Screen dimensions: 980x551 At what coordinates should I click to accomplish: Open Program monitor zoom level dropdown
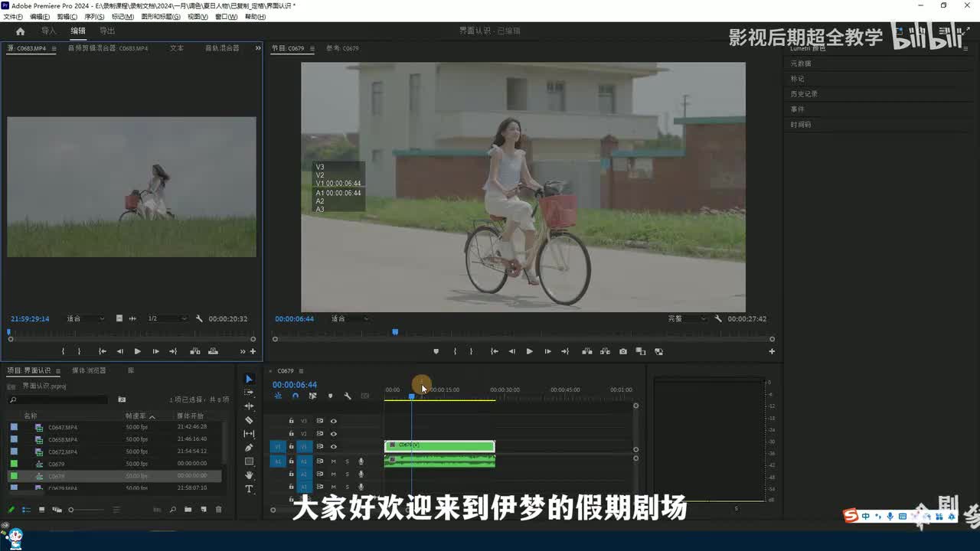coord(350,318)
